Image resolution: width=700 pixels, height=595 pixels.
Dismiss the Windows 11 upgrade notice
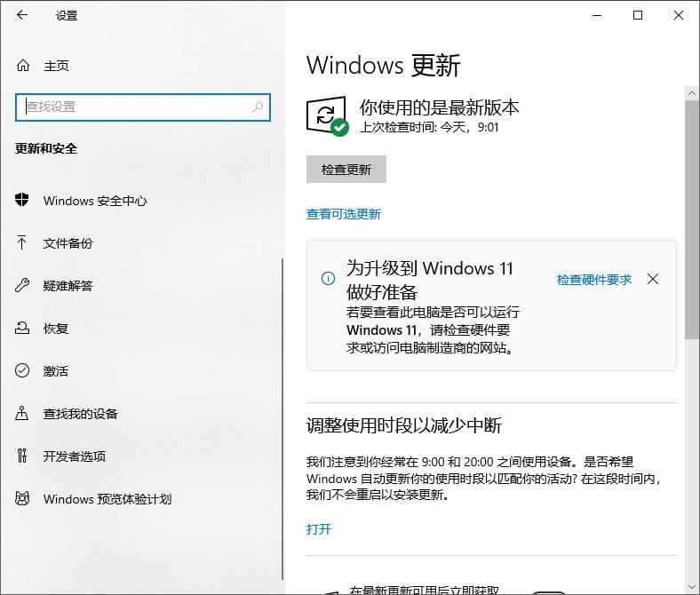coord(653,279)
